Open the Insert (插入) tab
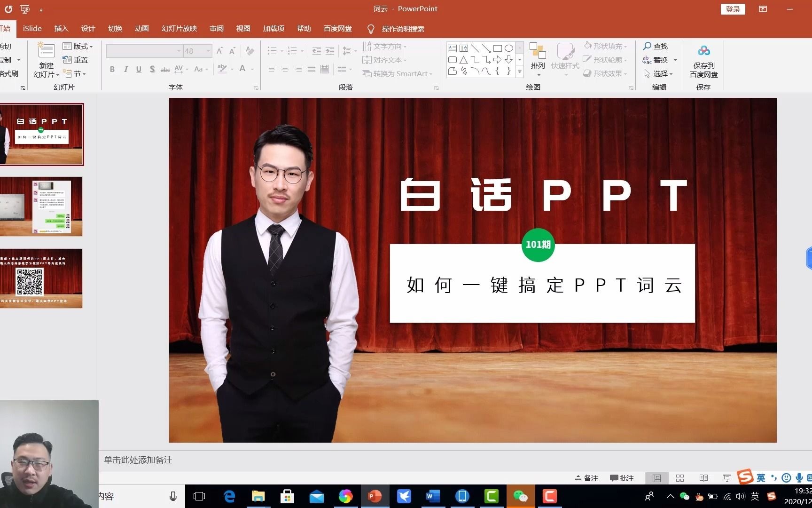The height and width of the screenshot is (508, 812). tap(61, 29)
